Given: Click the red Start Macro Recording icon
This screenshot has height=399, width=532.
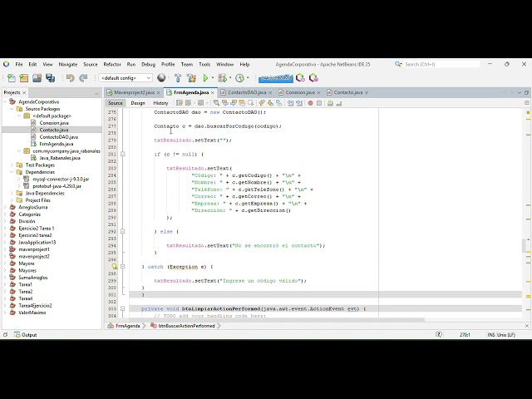Looking at the screenshot, I should point(310,103).
